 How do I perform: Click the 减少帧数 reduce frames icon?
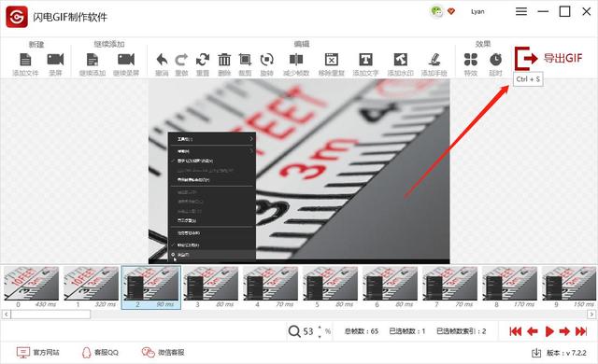pos(296,60)
